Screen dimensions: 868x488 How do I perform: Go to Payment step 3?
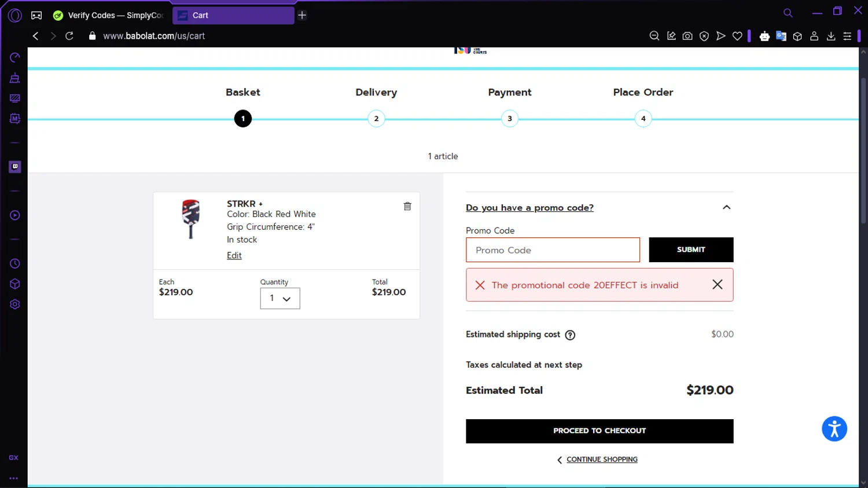[x=510, y=119]
